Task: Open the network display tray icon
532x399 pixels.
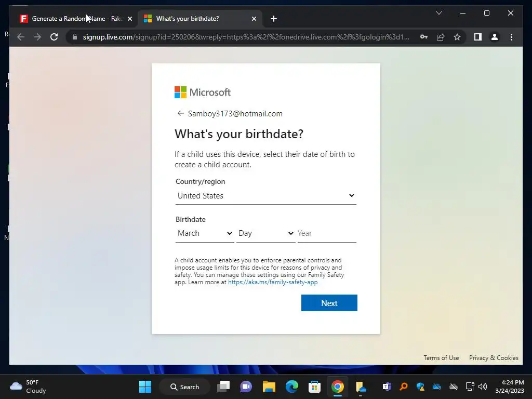Action: pos(470,387)
